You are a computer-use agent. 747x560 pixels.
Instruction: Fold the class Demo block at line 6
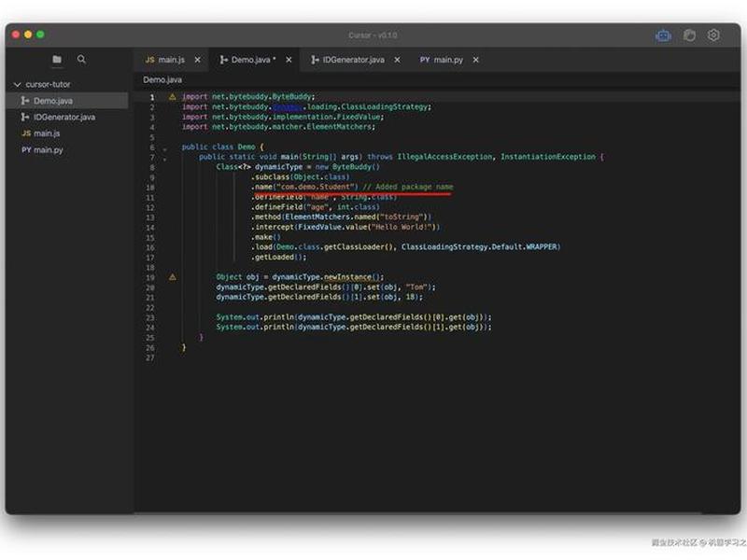point(165,148)
